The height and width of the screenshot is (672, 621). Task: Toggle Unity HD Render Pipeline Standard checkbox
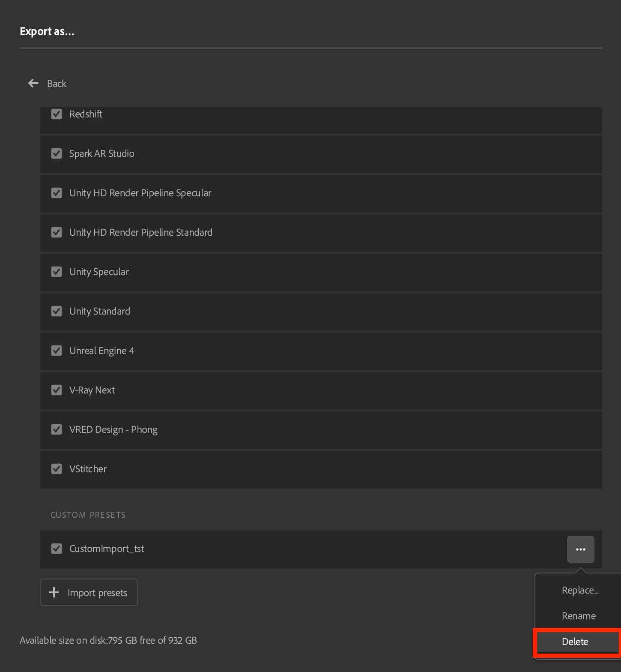(x=57, y=232)
